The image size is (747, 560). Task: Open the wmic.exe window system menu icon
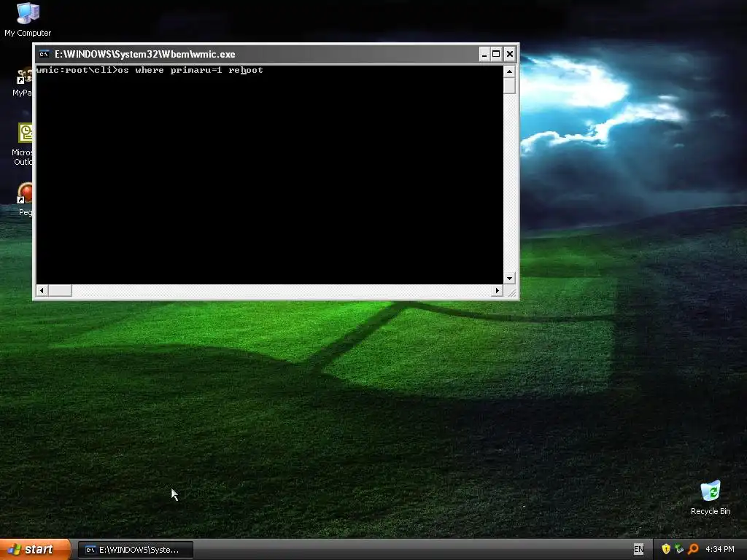point(44,54)
